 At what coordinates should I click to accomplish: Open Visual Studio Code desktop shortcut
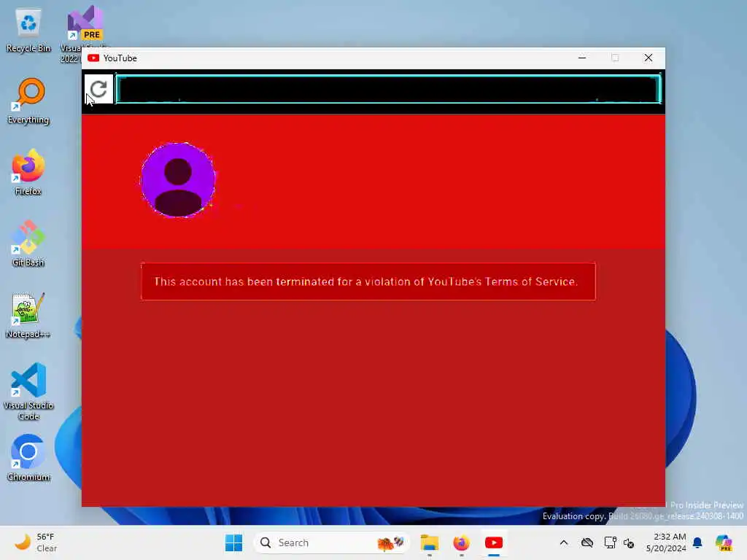click(x=28, y=392)
